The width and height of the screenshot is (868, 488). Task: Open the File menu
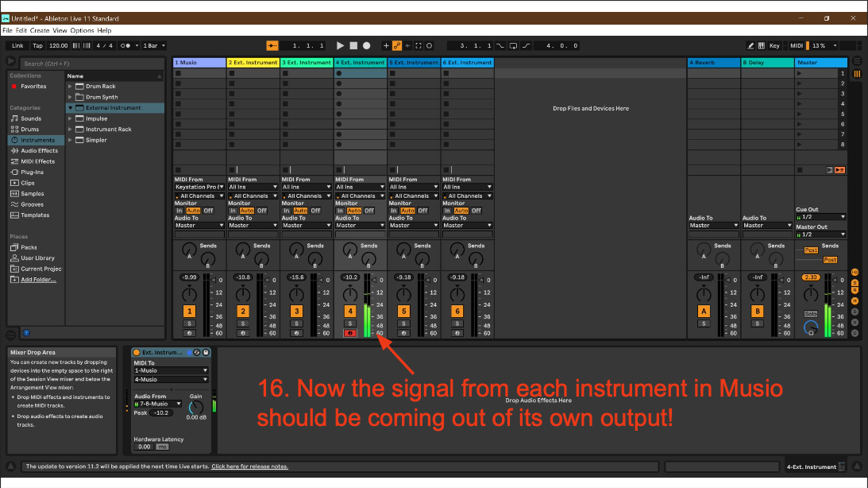pyautogui.click(x=7, y=30)
